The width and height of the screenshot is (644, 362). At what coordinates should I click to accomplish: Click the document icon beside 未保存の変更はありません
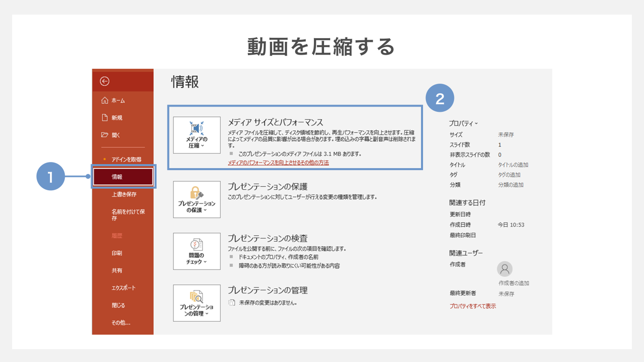(231, 303)
